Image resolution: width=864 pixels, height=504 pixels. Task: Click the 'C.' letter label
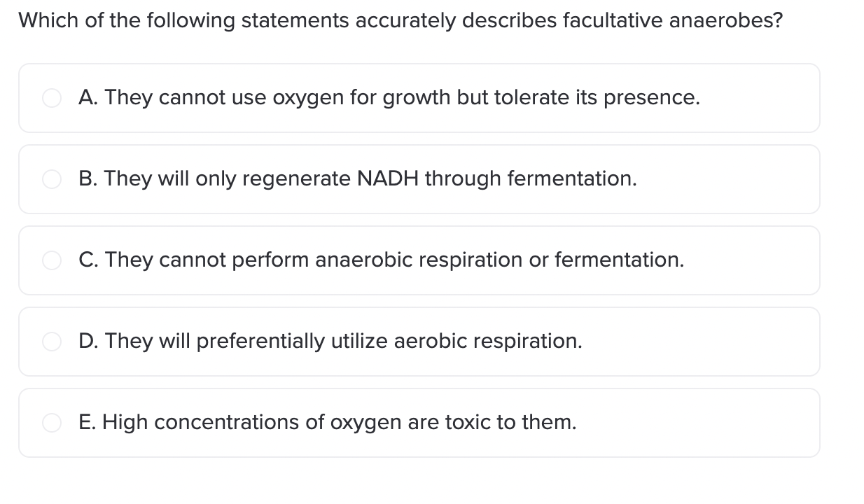(90, 260)
